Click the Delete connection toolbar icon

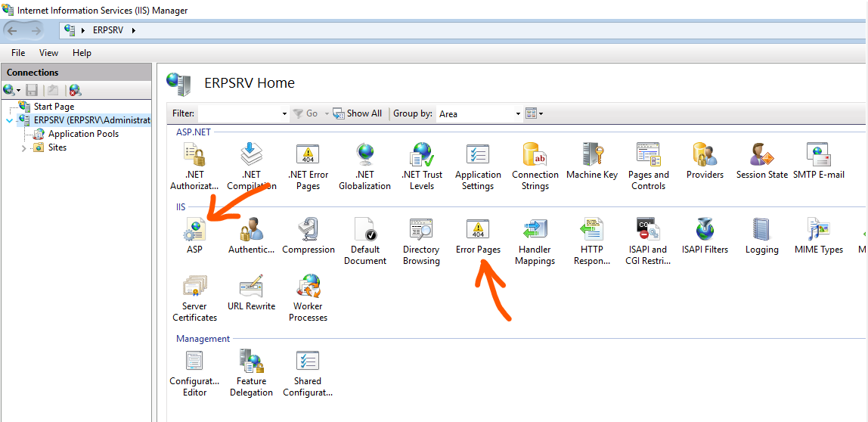[x=75, y=90]
